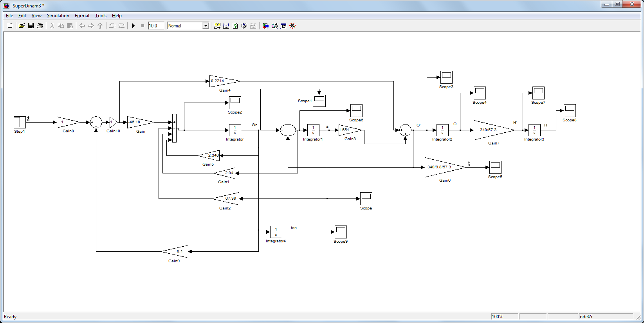The height and width of the screenshot is (323, 644).
Task: Select the Gain10 block
Action: 113,122
